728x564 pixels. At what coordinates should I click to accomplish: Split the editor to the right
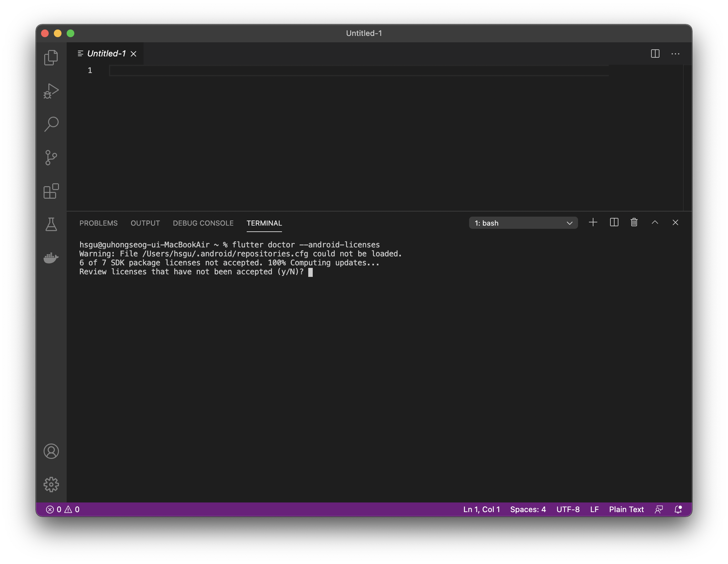point(655,53)
